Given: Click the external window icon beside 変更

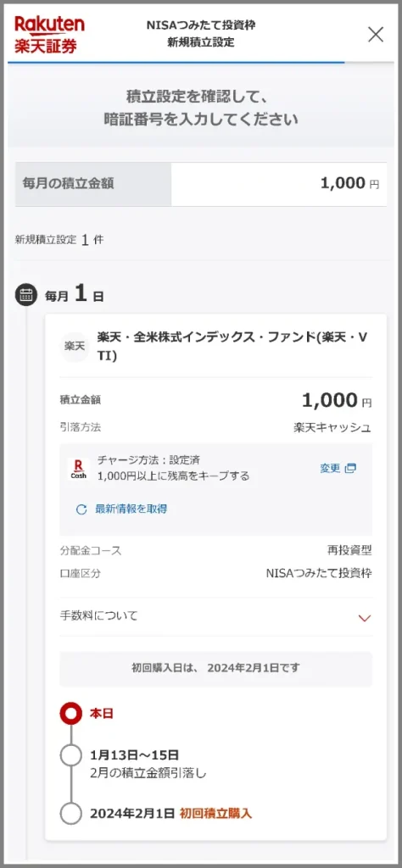Looking at the screenshot, I should pos(350,468).
